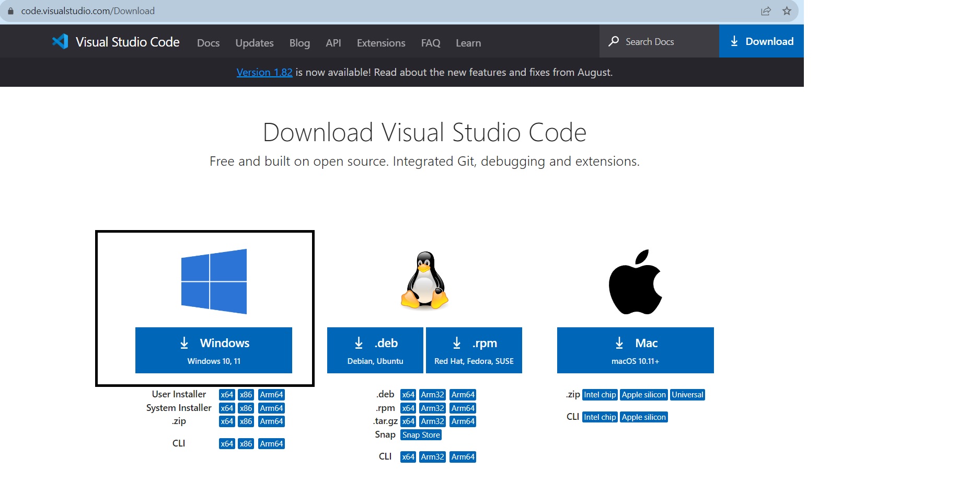This screenshot has height=492, width=980.
Task: Select x86 for Windows .zip
Action: coord(246,421)
